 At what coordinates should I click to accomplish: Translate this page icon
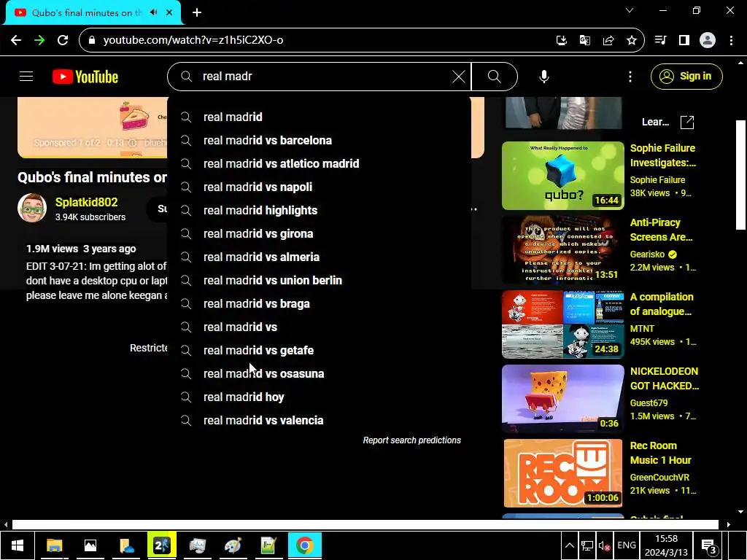[x=584, y=40]
